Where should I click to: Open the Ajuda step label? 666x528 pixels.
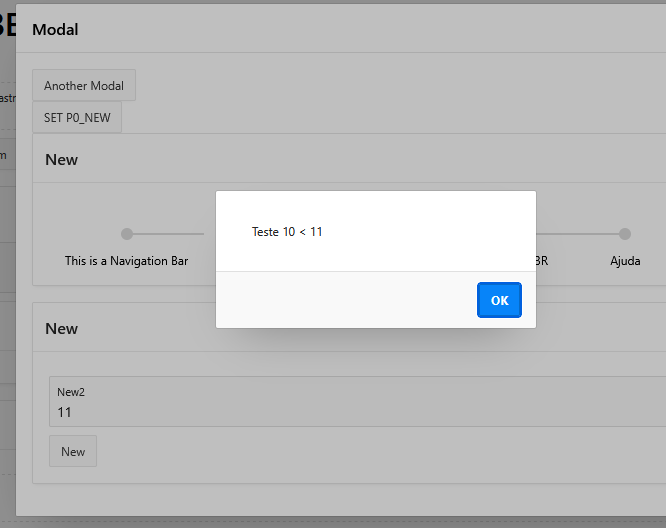(625, 261)
